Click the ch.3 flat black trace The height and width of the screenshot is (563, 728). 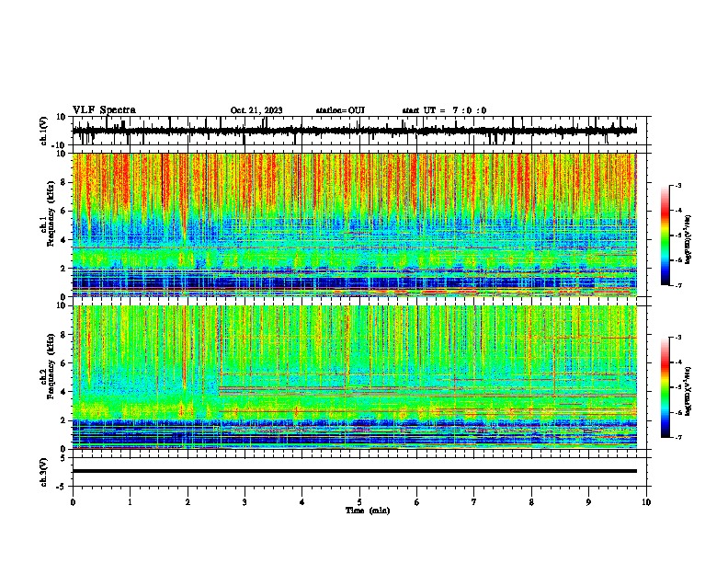click(354, 471)
